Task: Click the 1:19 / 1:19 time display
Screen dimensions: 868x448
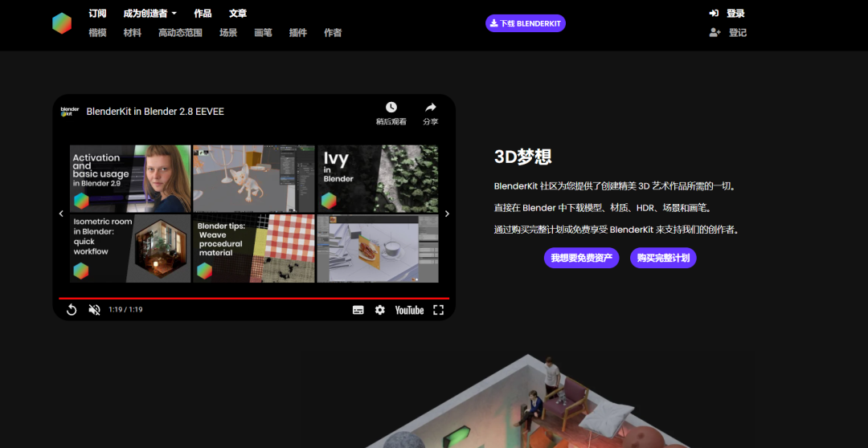Action: [x=125, y=310]
